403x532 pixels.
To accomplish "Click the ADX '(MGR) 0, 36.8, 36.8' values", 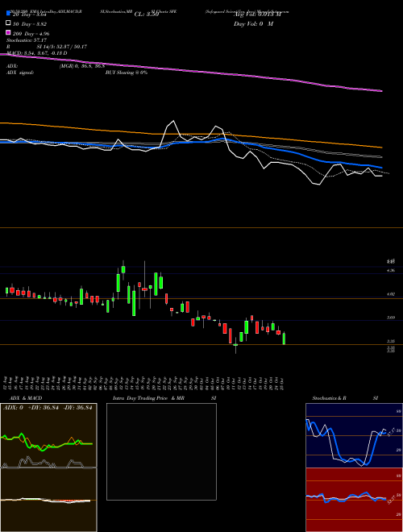I will click(81, 66).
